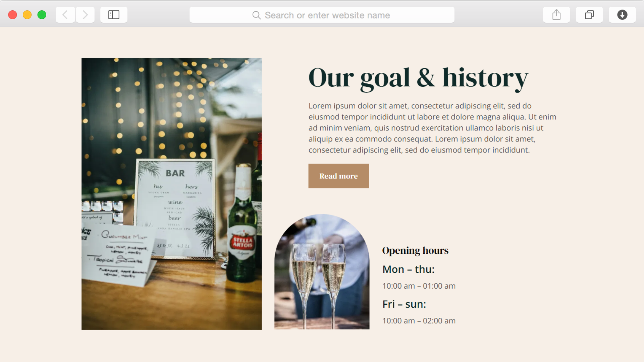
Task: Select the Opening hours heading
Action: (415, 250)
